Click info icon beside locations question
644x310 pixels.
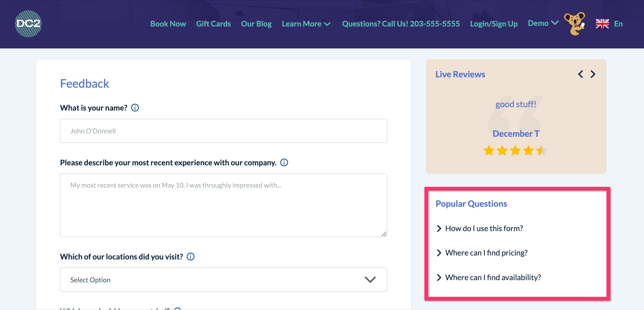[191, 257]
